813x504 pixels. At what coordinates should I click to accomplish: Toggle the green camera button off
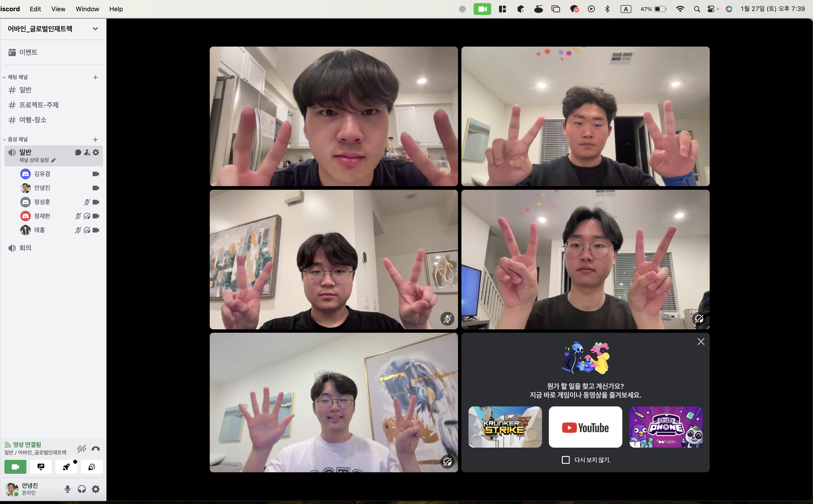(15, 467)
